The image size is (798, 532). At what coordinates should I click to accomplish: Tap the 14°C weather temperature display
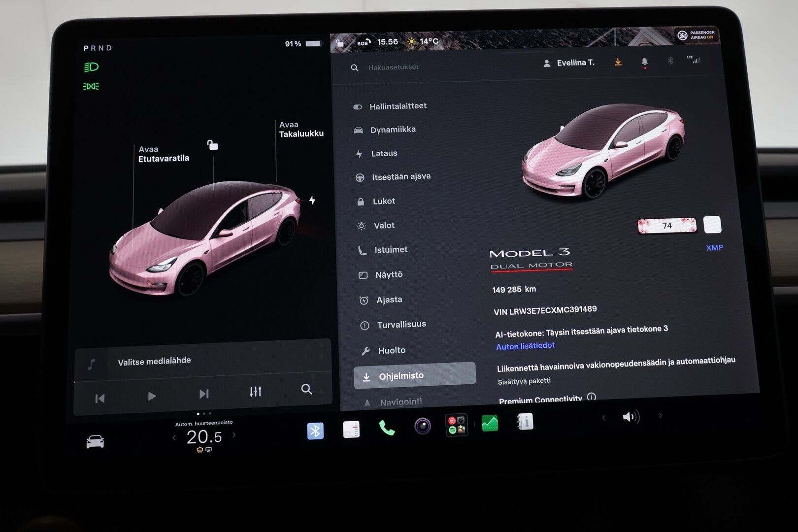click(423, 41)
